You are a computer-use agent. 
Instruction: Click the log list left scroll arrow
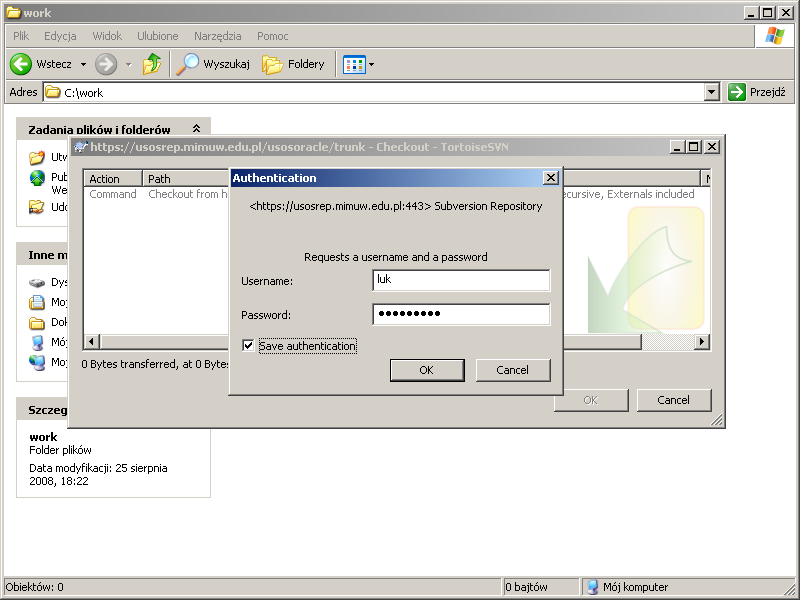click(x=92, y=341)
